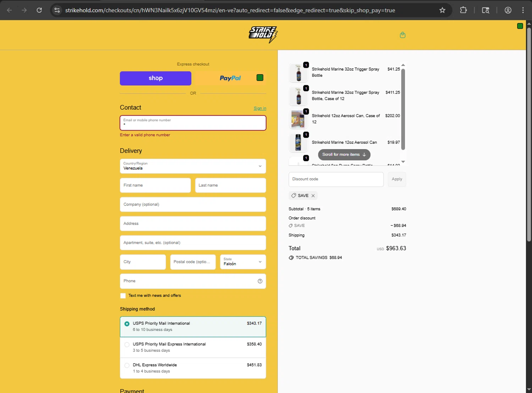Click the Subtotal $689.40 value
The height and width of the screenshot is (393, 532).
(x=399, y=209)
